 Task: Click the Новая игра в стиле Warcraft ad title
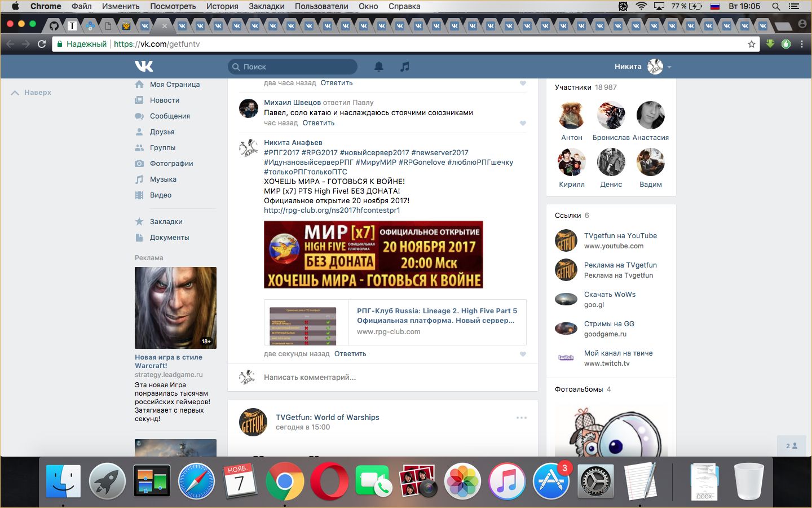click(x=169, y=361)
